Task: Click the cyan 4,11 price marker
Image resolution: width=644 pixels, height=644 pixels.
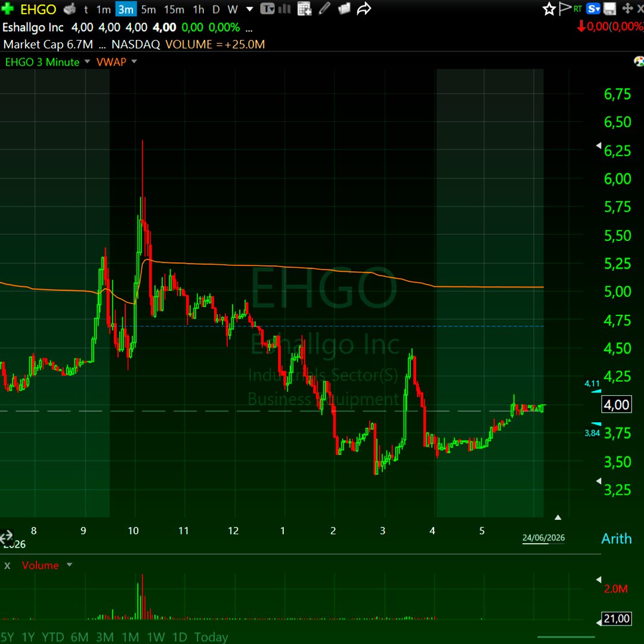Action: (x=593, y=385)
